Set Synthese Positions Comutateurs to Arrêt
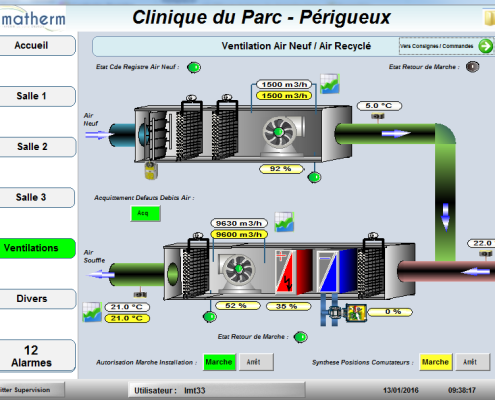Image resolution: width=495 pixels, height=400 pixels. point(472,362)
